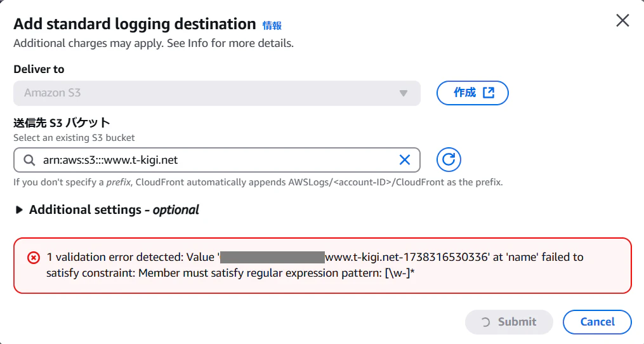Click the loading spinner icon on Submit
Screen dimensions: 644x344
pos(486,322)
